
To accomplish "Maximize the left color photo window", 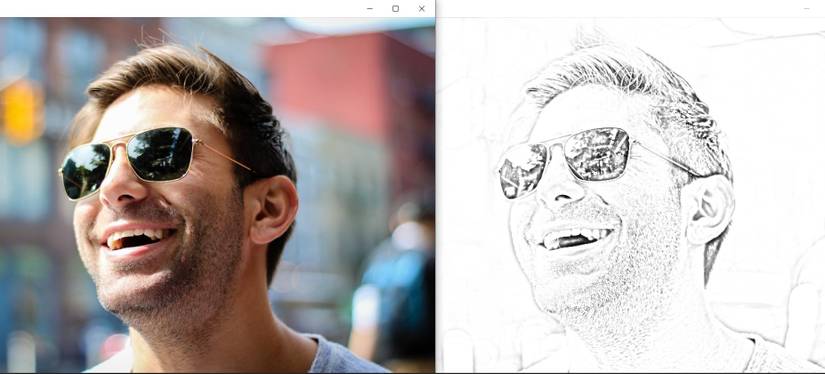I will [396, 9].
